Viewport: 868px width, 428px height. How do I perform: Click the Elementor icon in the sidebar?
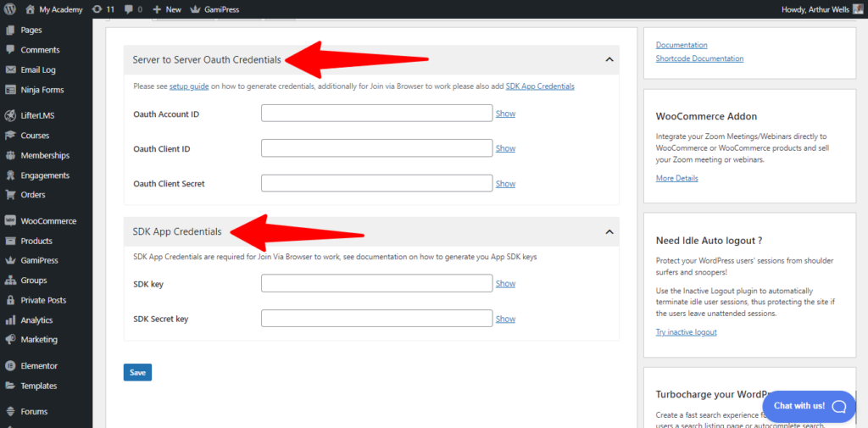tap(10, 366)
